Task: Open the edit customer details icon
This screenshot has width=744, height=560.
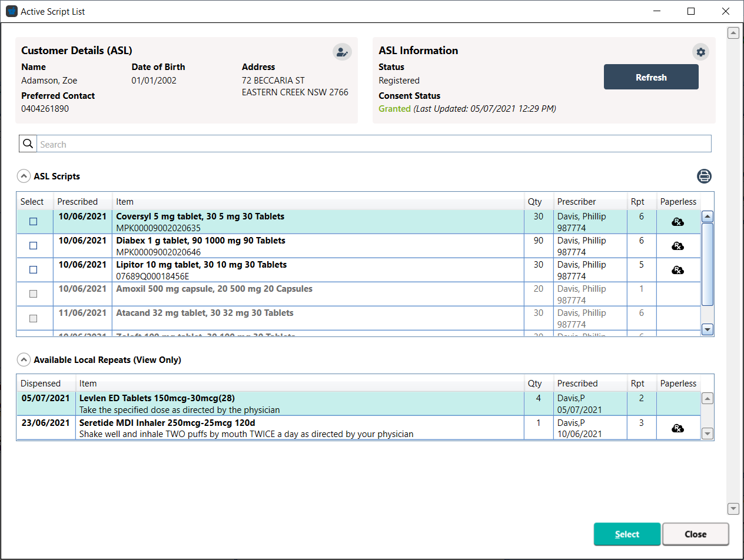Action: pos(342,52)
